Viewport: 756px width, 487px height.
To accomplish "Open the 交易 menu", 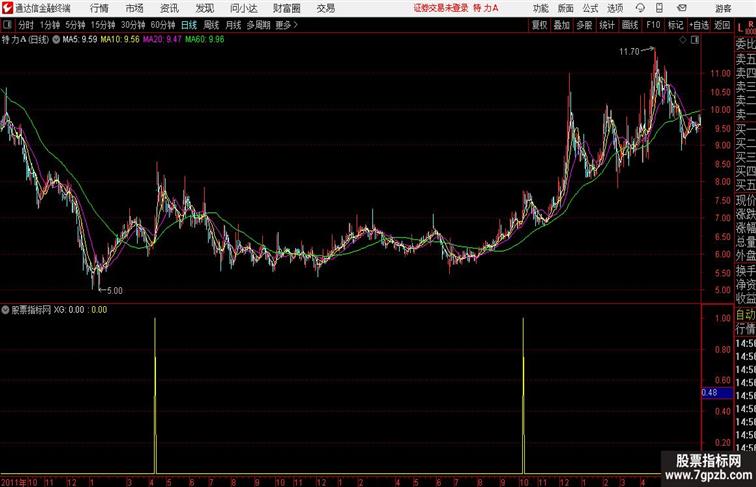I will pos(326,8).
